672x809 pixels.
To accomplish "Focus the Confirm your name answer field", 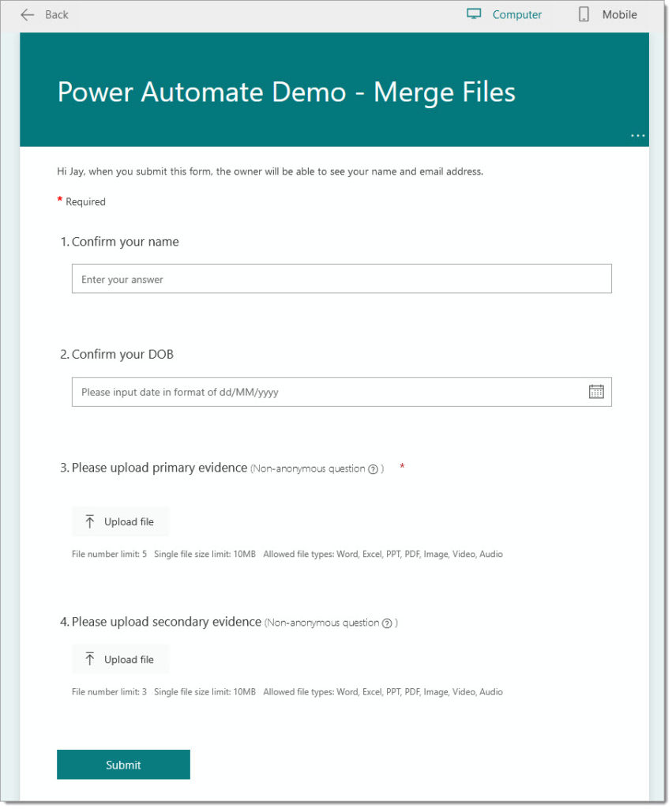I will point(343,280).
